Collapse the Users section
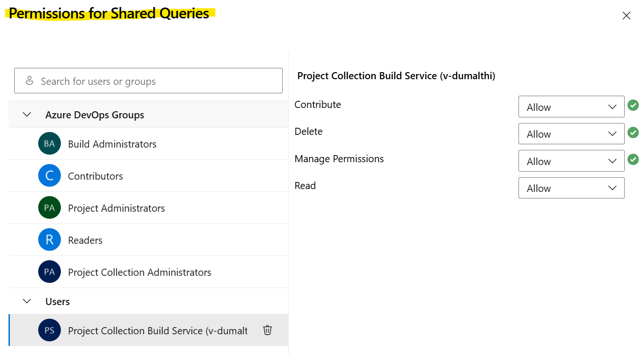 (x=27, y=301)
